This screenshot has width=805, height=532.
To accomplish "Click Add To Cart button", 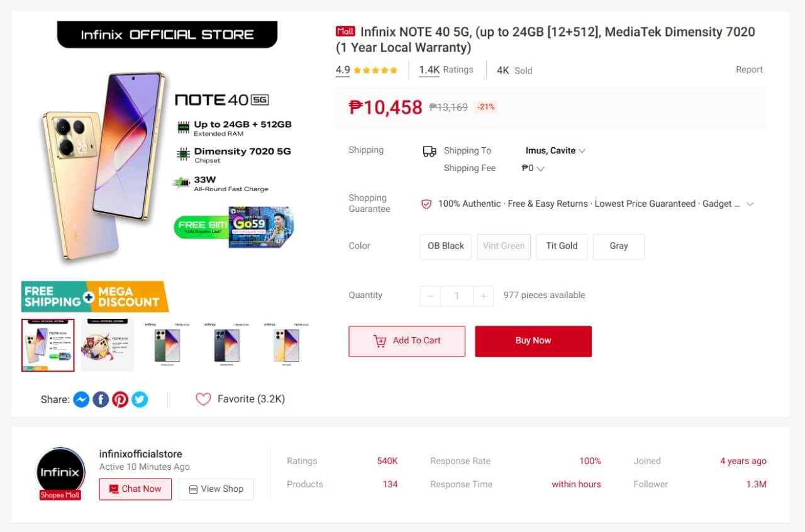I will pos(407,341).
